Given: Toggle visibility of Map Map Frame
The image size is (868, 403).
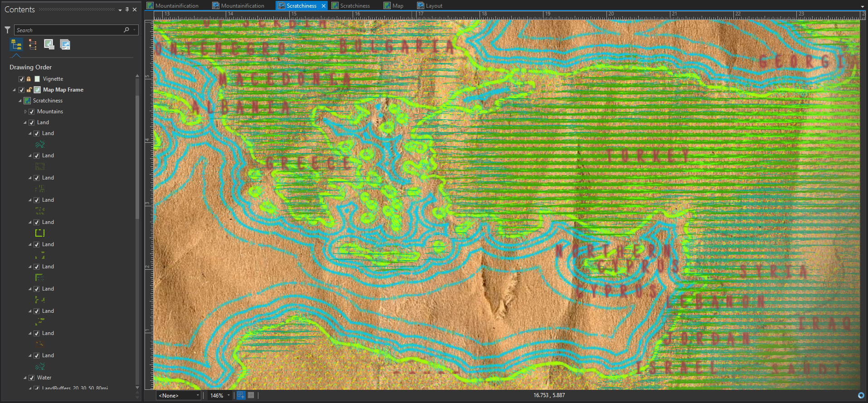Looking at the screenshot, I should 21,90.
